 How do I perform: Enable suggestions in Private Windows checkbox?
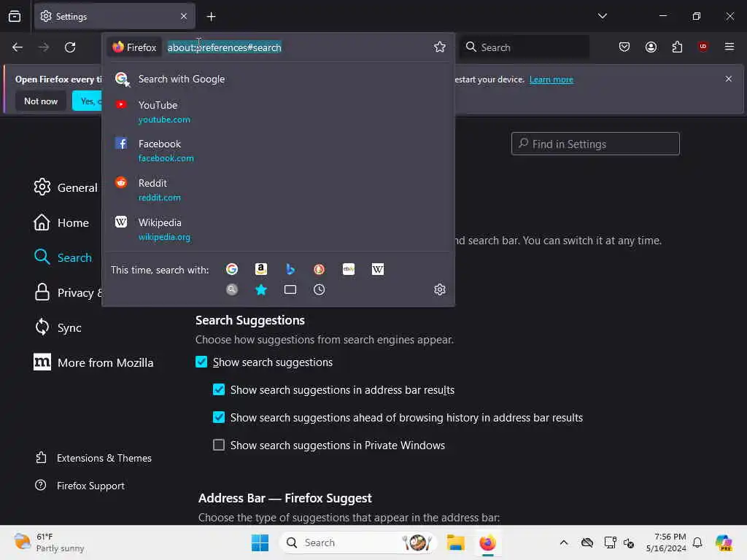coord(219,445)
